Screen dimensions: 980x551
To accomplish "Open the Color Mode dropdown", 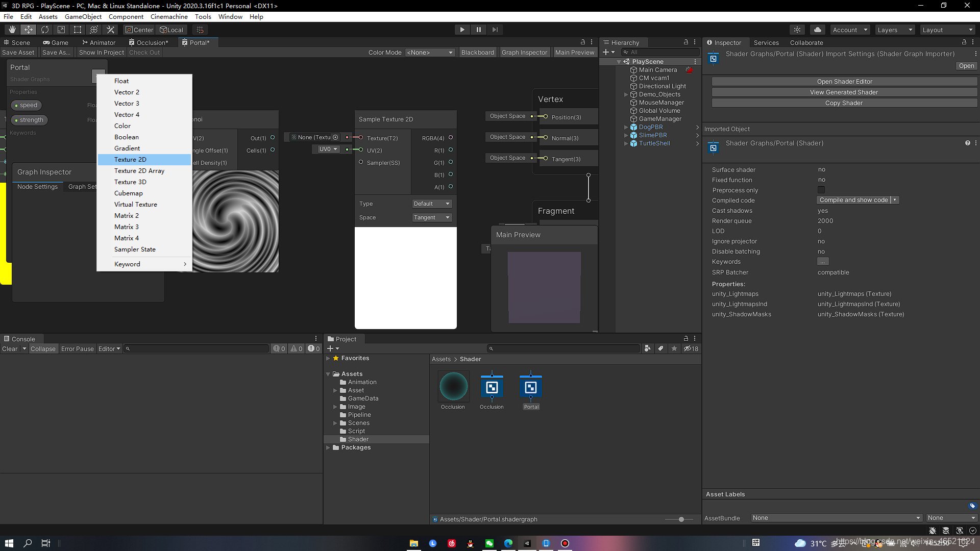I will point(430,53).
